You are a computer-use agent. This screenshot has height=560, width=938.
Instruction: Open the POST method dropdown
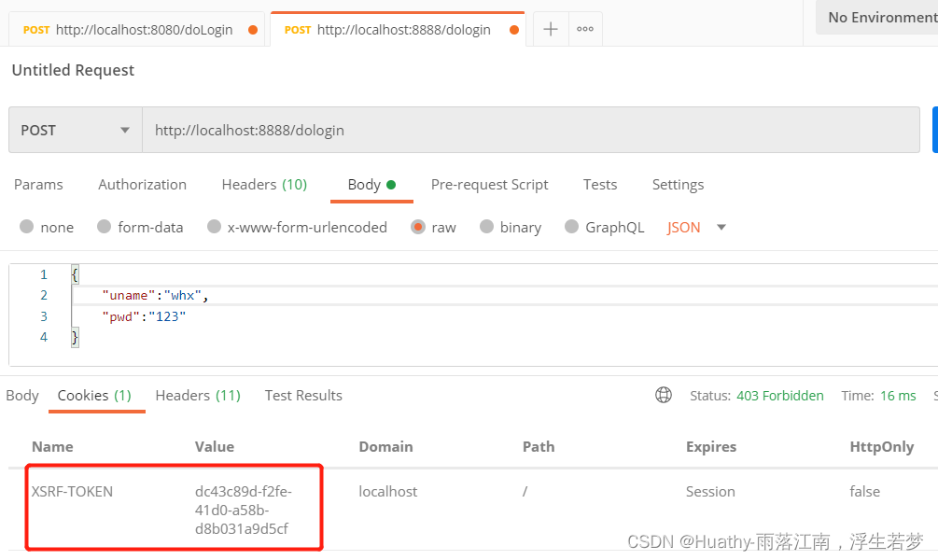75,130
